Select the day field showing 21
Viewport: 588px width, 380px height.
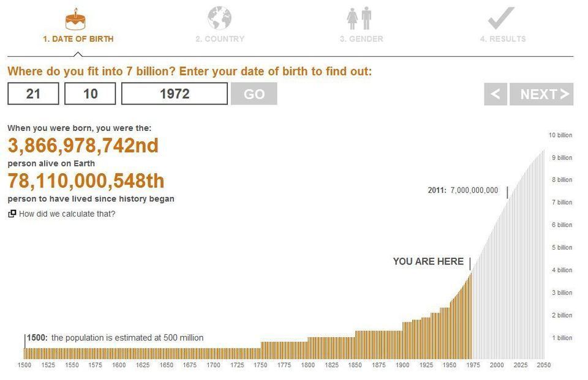[x=32, y=94]
